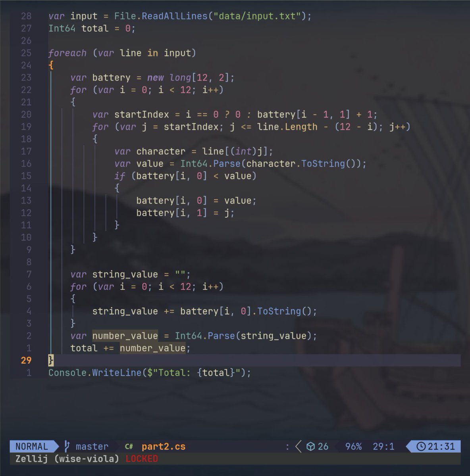Click the highlighted number_value variable
470x476 pixels.
tap(125, 336)
